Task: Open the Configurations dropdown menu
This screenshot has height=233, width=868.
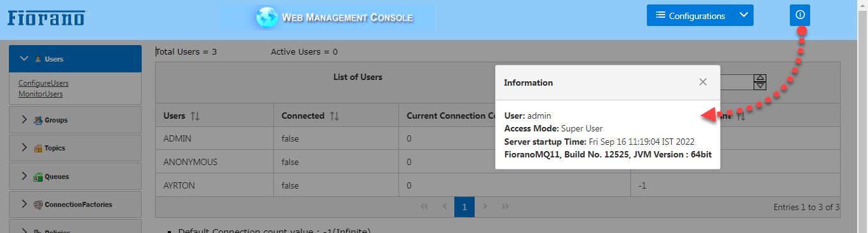Action: tap(700, 15)
